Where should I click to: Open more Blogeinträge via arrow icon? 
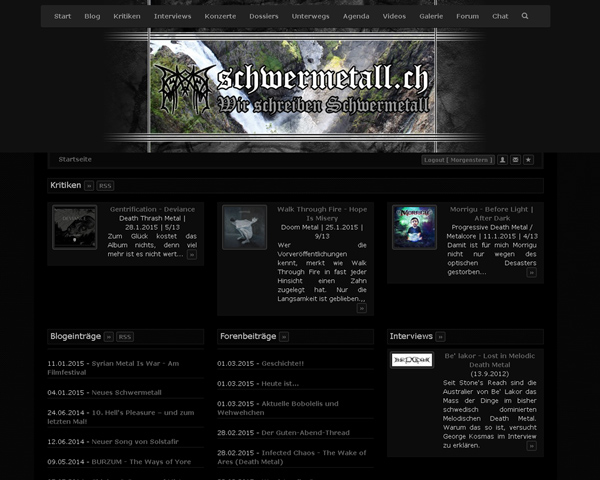tap(109, 337)
